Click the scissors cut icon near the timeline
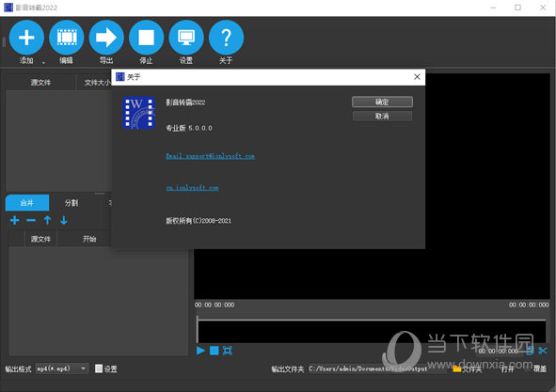556x392 pixels. 543,351
